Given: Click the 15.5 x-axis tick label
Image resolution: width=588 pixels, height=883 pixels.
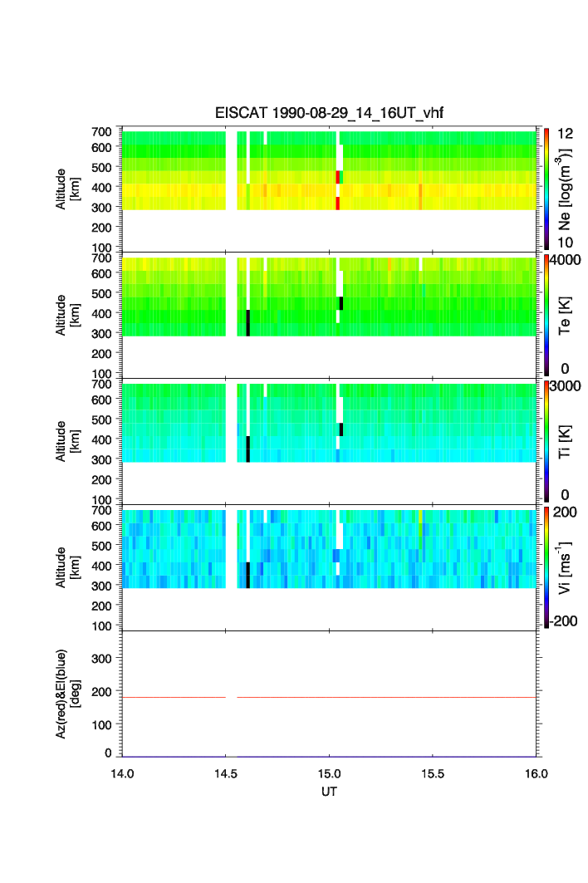Looking at the screenshot, I should (433, 773).
